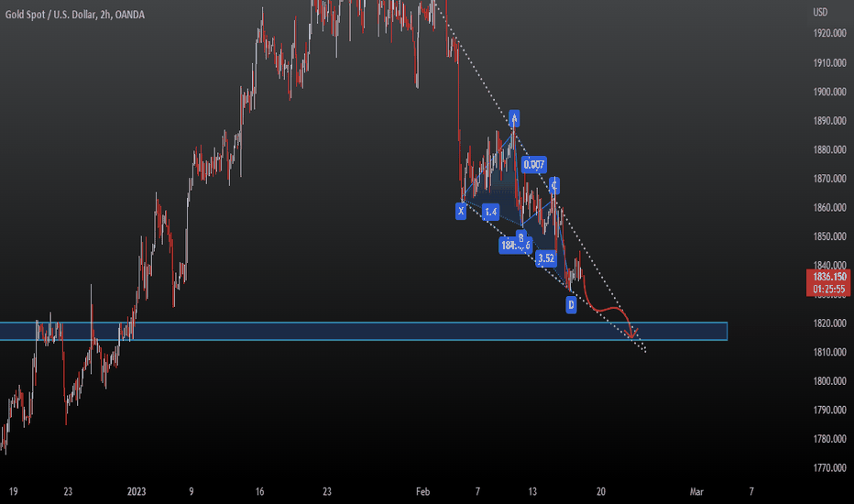The image size is (854, 504).
Task: Click the 1920.000 price axis label
Action: (829, 33)
